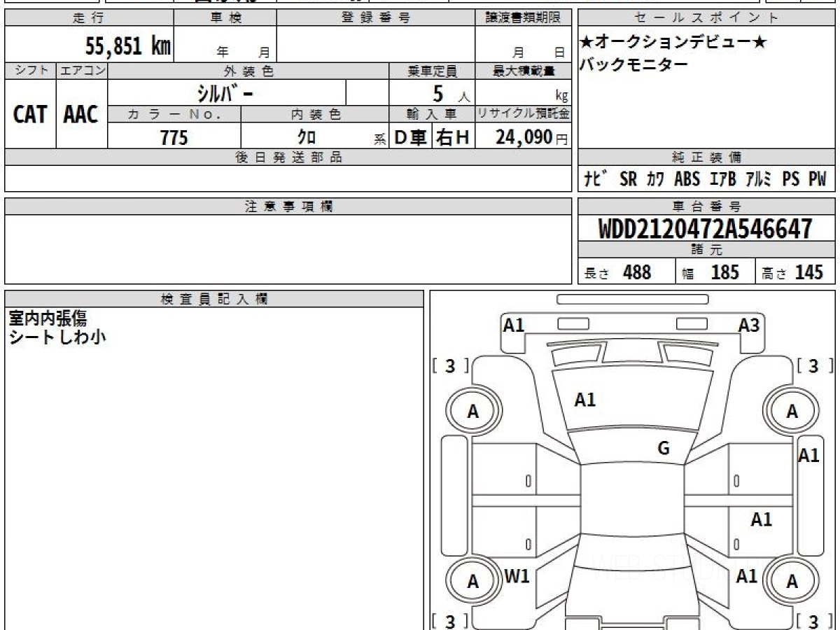Screen dimensions: 840x630
Task: Click the 検査員記入欄 header bar
Action: pyautogui.click(x=214, y=299)
